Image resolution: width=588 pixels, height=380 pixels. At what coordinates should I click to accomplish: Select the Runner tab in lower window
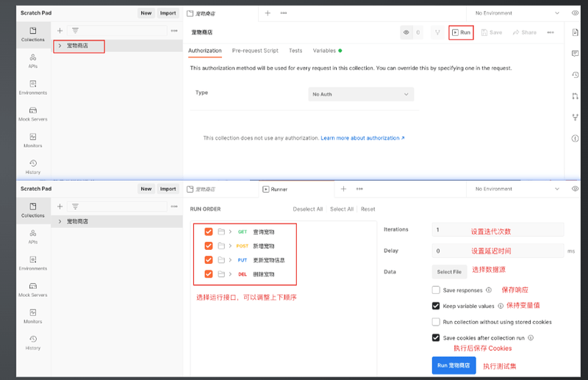pyautogui.click(x=279, y=189)
